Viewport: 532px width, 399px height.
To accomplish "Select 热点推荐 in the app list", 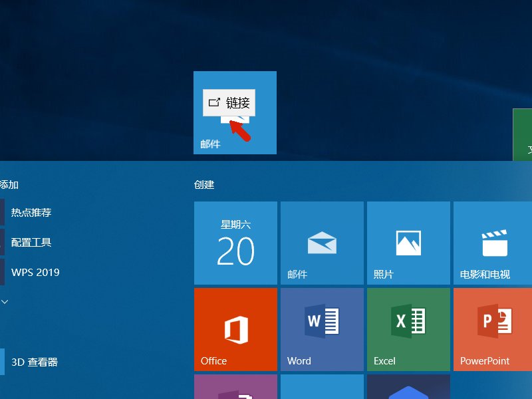I will point(31,212).
